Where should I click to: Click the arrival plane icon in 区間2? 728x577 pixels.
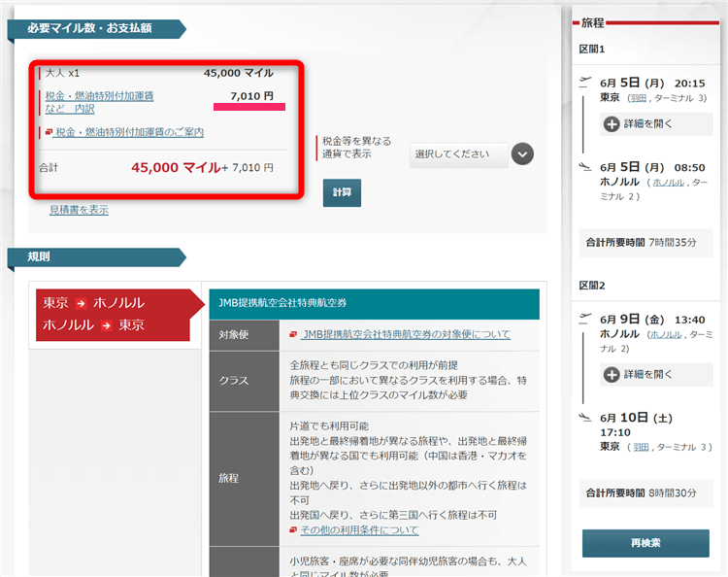[x=584, y=417]
